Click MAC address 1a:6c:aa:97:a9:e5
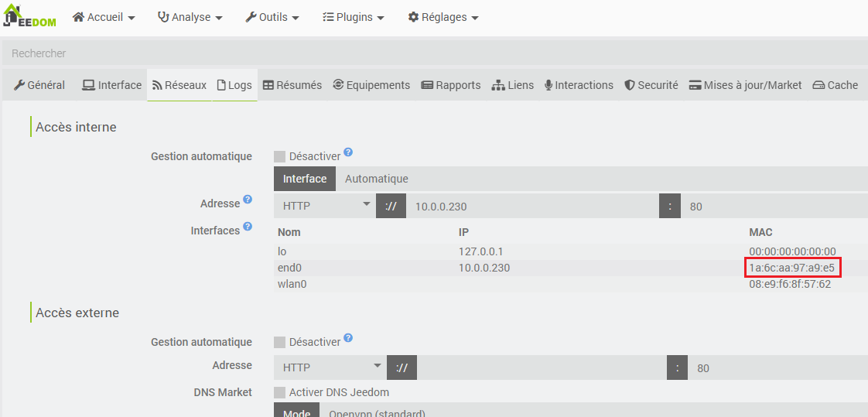The width and height of the screenshot is (868, 417). pyautogui.click(x=791, y=268)
